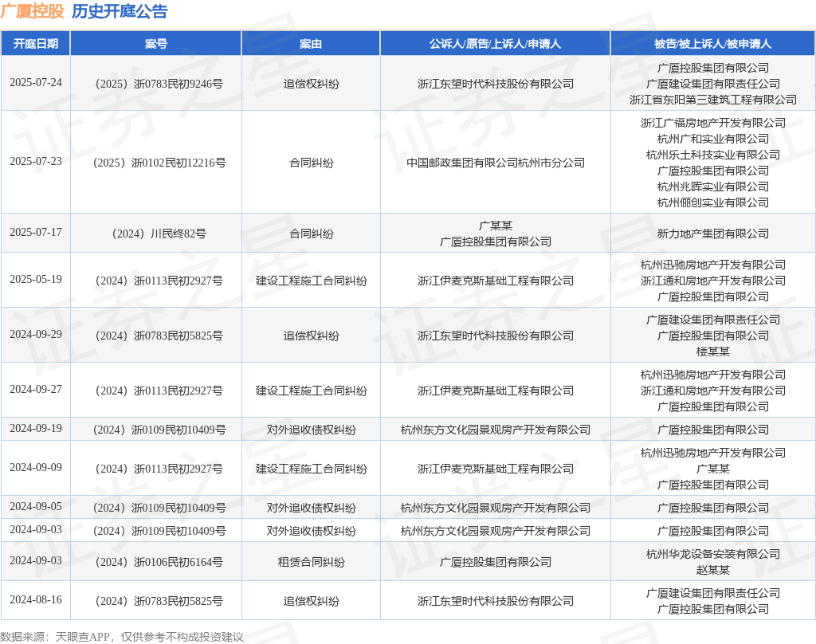Click 杭州俪创实业有限公司 defendant
816x644 pixels.
712,202
